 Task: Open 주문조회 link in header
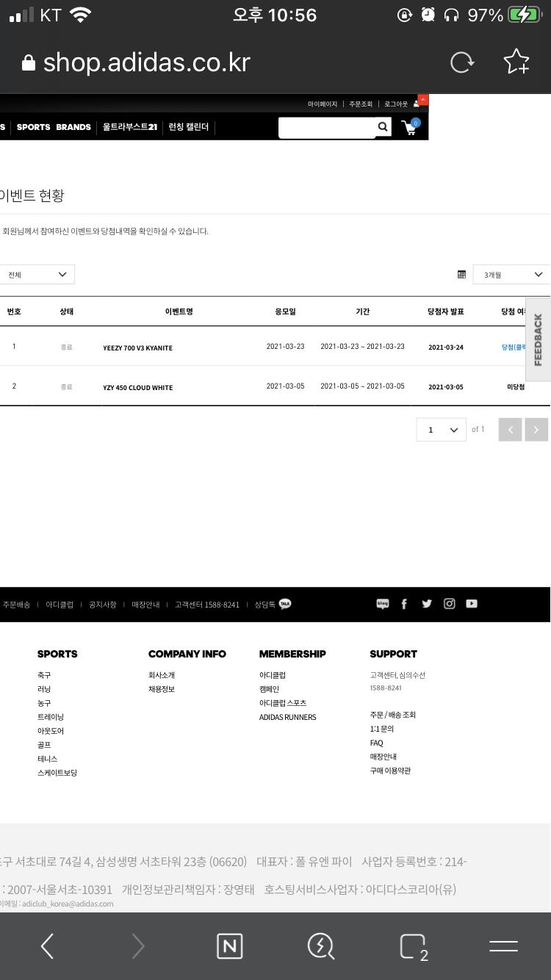[361, 104]
